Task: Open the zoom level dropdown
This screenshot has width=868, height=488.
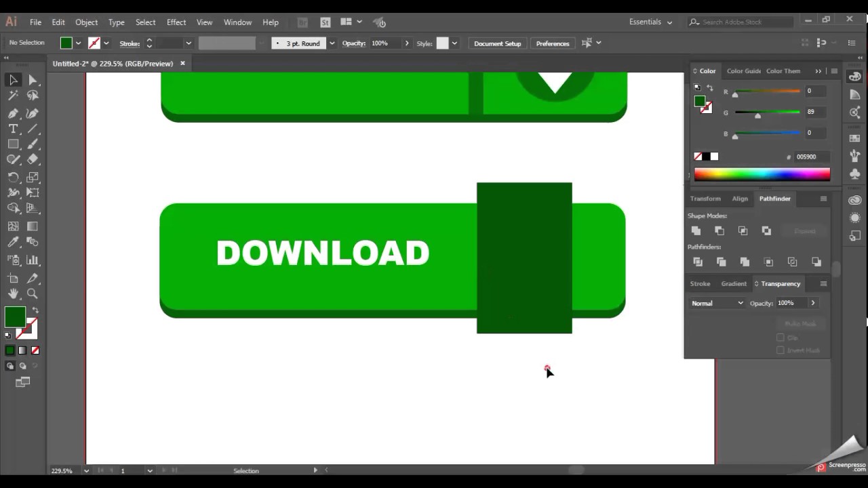Action: tap(86, 470)
